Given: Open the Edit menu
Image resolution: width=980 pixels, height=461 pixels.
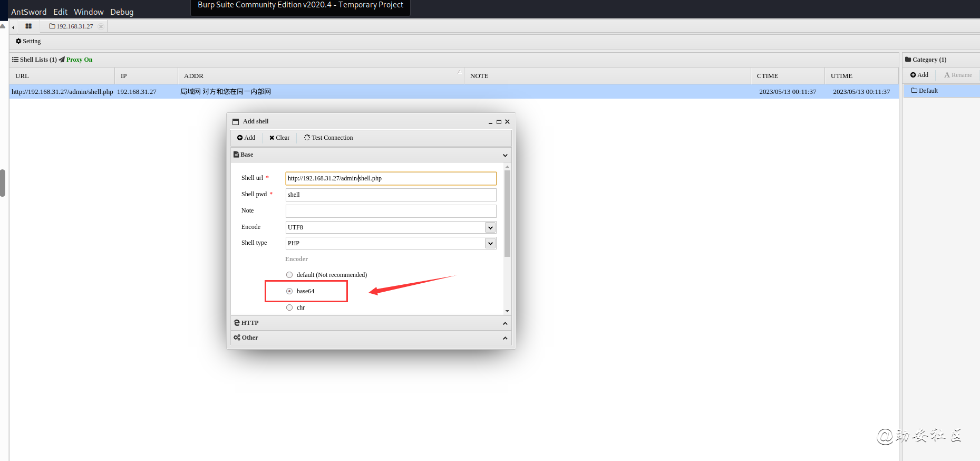Looking at the screenshot, I should [60, 12].
